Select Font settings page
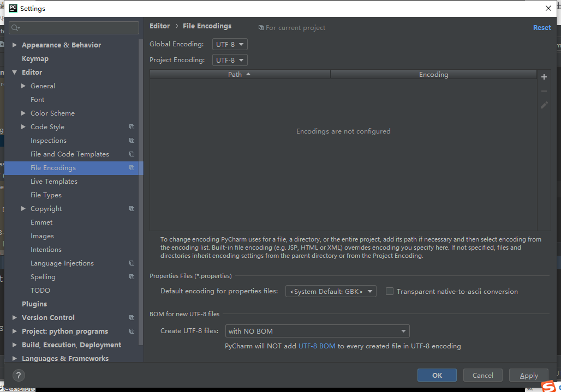The width and height of the screenshot is (561, 392). 37,100
